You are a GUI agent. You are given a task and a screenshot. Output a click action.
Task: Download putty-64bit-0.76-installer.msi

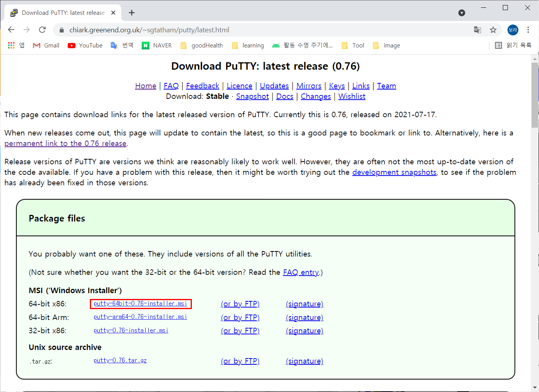tap(140, 304)
